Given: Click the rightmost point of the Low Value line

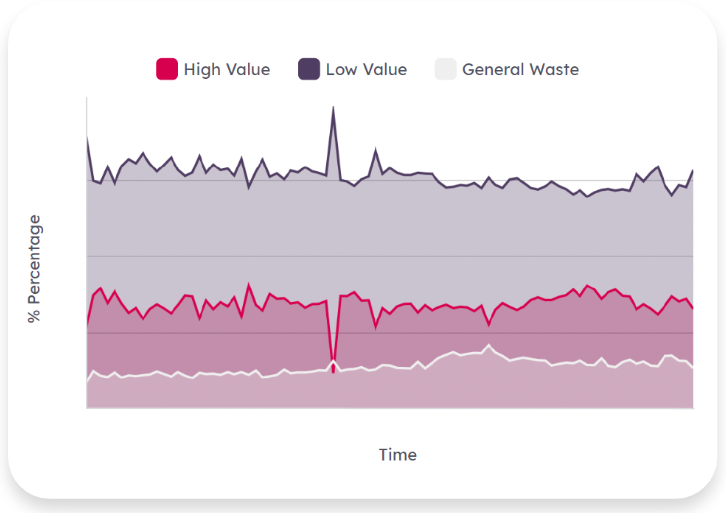Looking at the screenshot, I should (x=692, y=171).
